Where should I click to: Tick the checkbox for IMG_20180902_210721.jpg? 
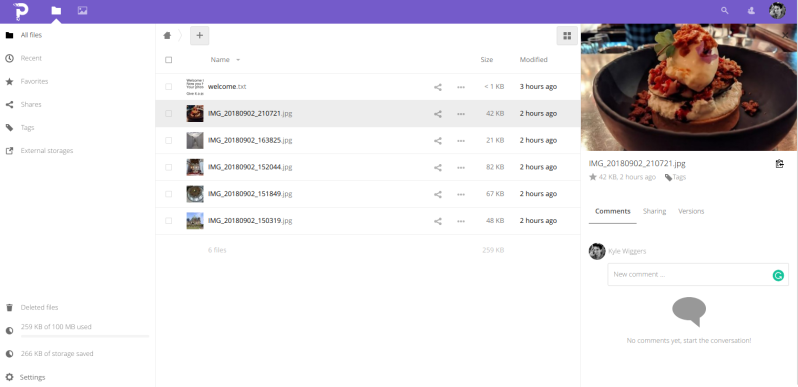click(x=168, y=114)
